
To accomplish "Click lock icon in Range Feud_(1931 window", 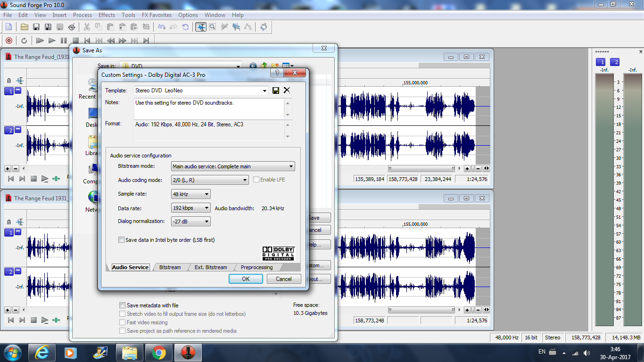I will (8, 81).
